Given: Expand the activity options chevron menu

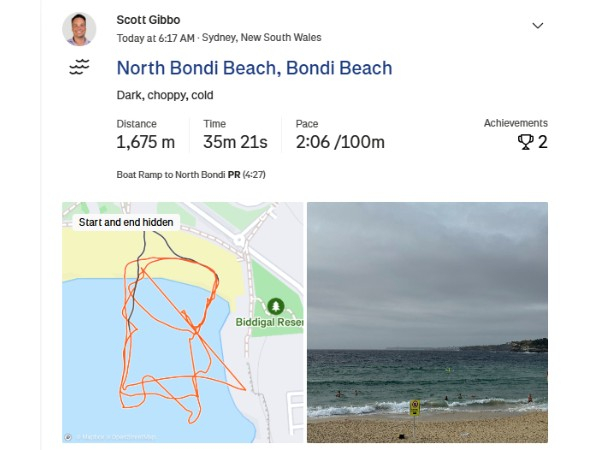Looking at the screenshot, I should tap(537, 25).
